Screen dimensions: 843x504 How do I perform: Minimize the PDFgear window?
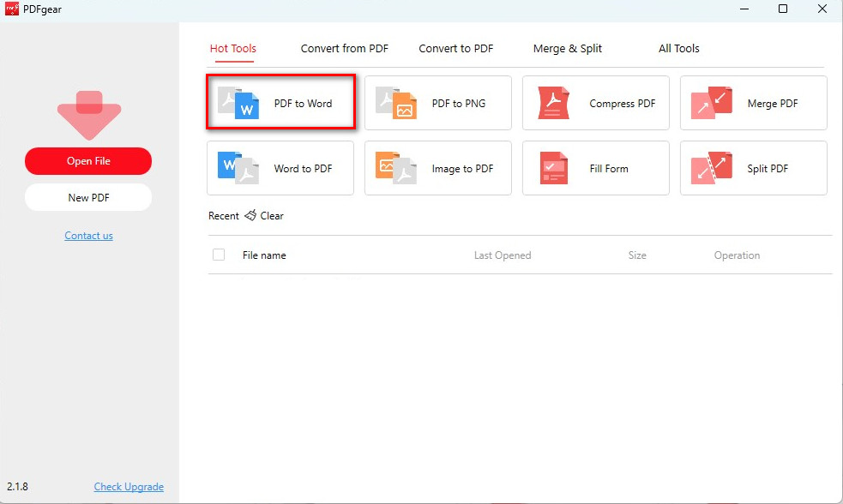click(x=744, y=9)
